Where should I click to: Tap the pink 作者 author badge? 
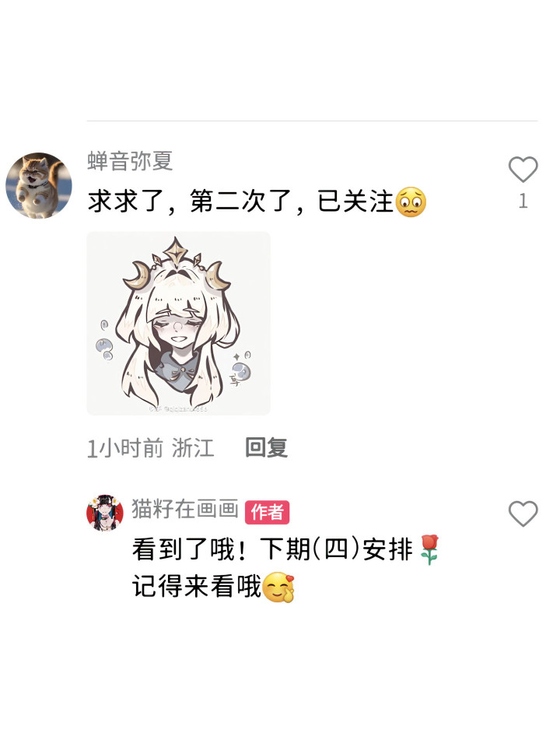pyautogui.click(x=267, y=512)
